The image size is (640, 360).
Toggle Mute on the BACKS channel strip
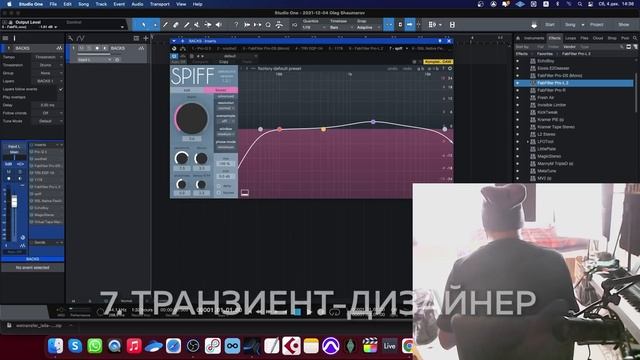(x=9, y=172)
